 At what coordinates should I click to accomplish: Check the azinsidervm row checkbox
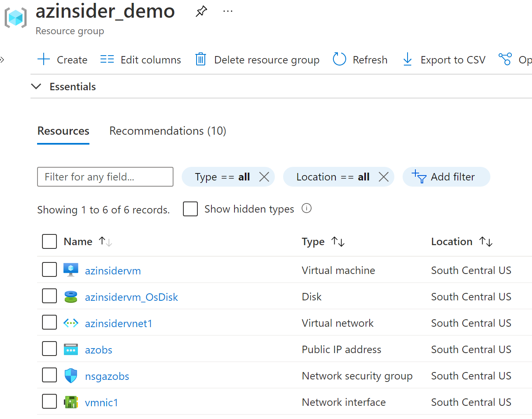(49, 269)
